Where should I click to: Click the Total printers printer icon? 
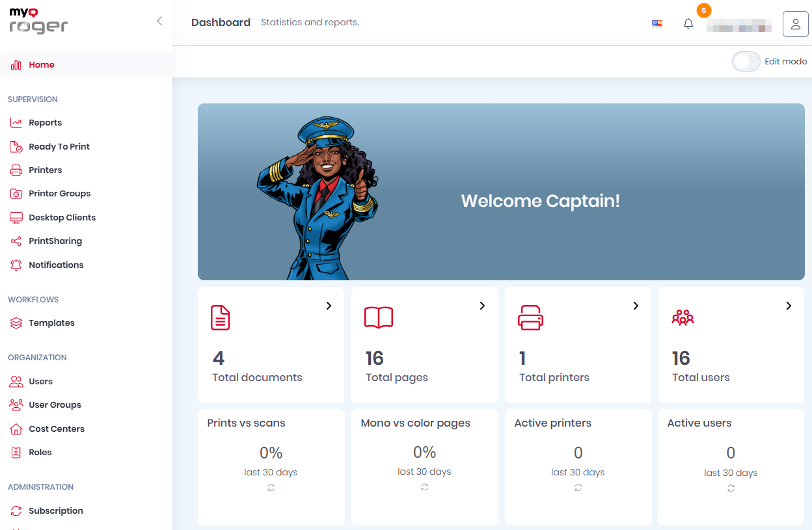(x=530, y=317)
